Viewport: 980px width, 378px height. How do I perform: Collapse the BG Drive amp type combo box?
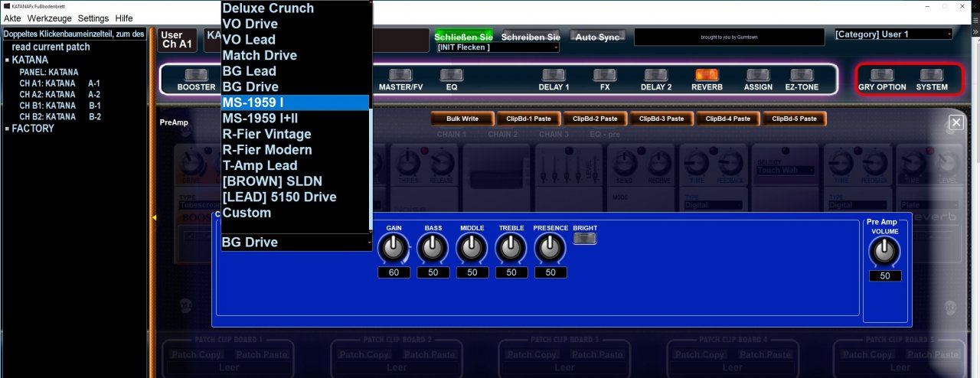click(x=296, y=242)
